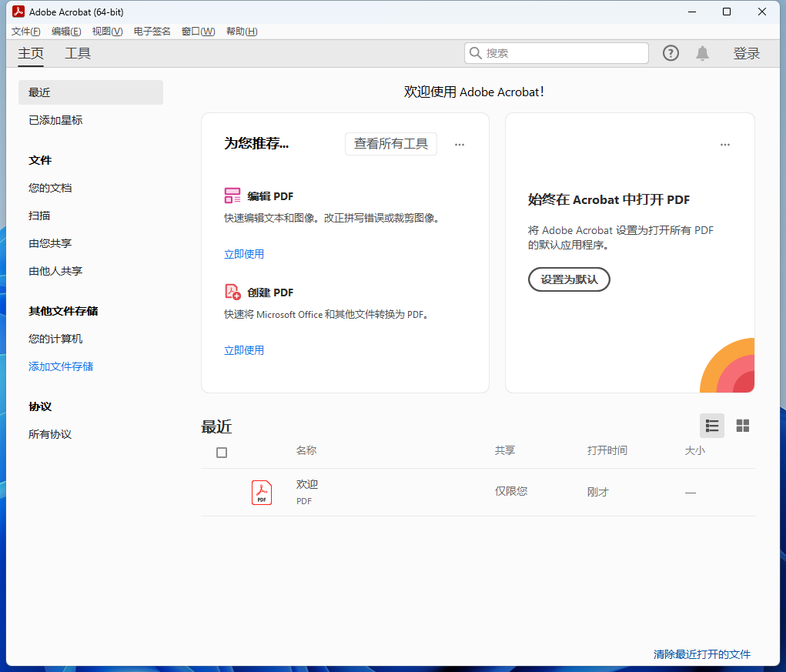Open 您的文档 in the sidebar
786x672 pixels.
click(x=50, y=188)
